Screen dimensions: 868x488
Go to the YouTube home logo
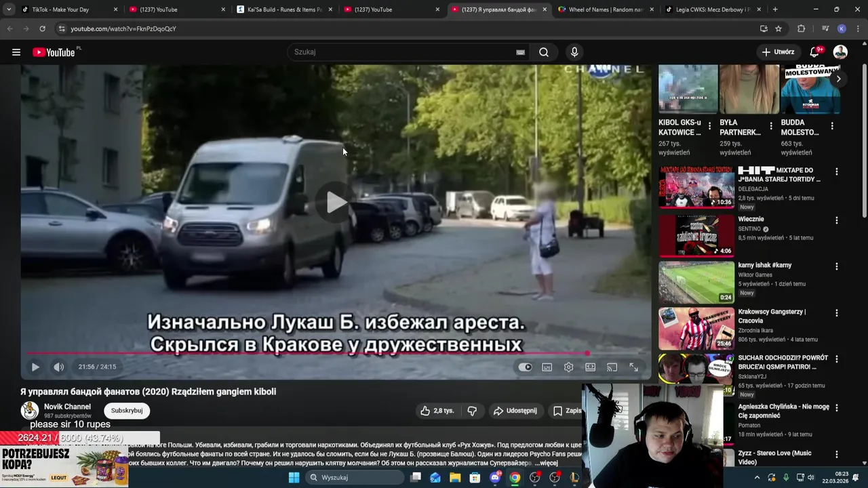pos(54,52)
